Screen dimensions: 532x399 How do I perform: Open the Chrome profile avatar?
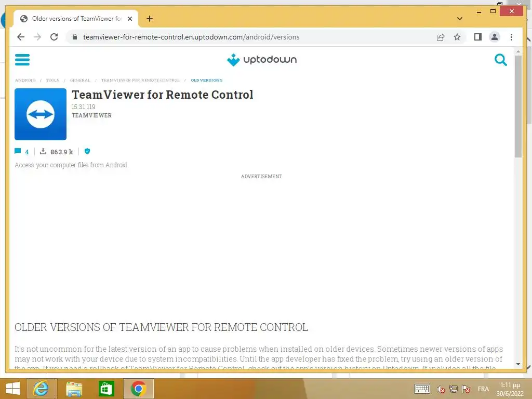pyautogui.click(x=495, y=37)
